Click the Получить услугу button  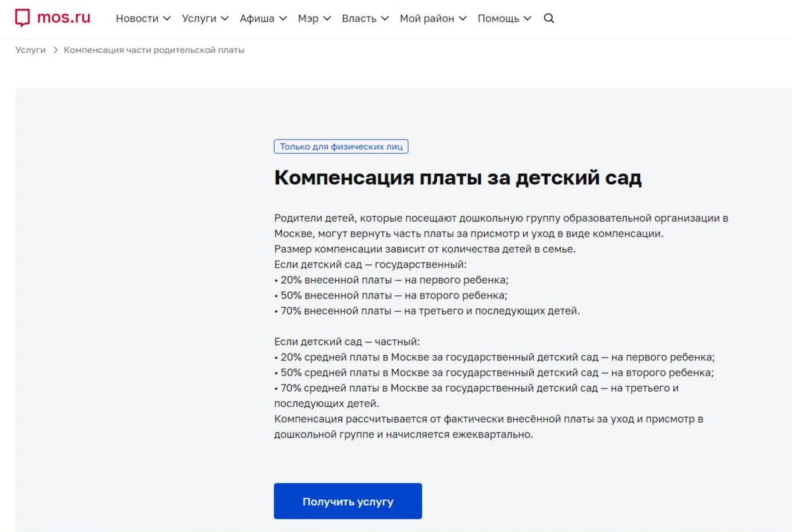[348, 501]
